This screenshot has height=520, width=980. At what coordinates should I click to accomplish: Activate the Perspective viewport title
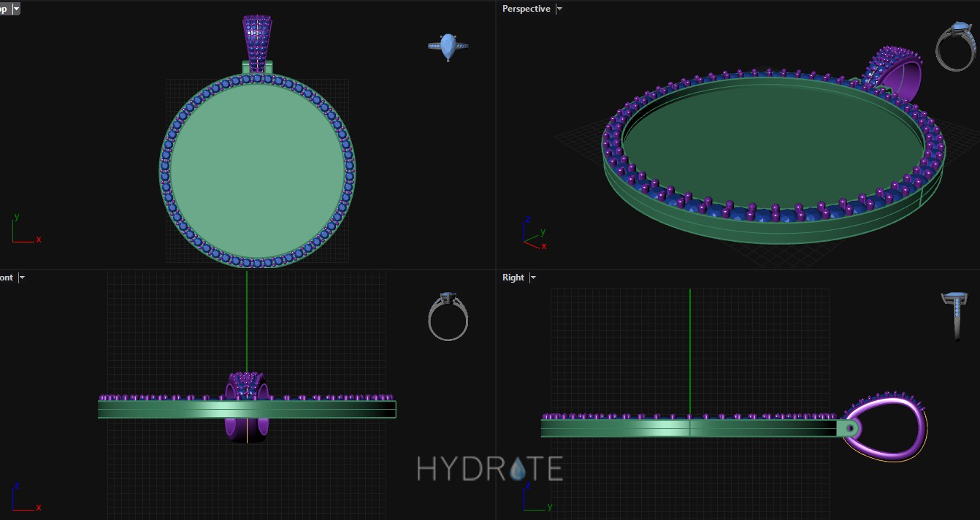[x=526, y=9]
